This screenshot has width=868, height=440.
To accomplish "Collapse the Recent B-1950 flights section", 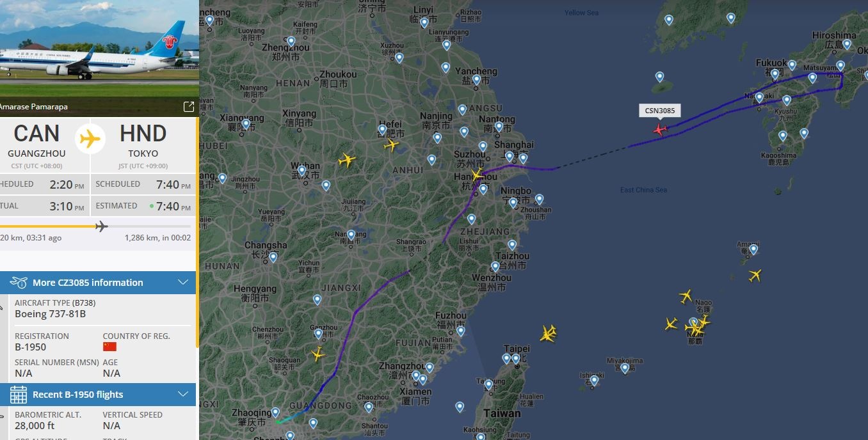I will pos(183,395).
